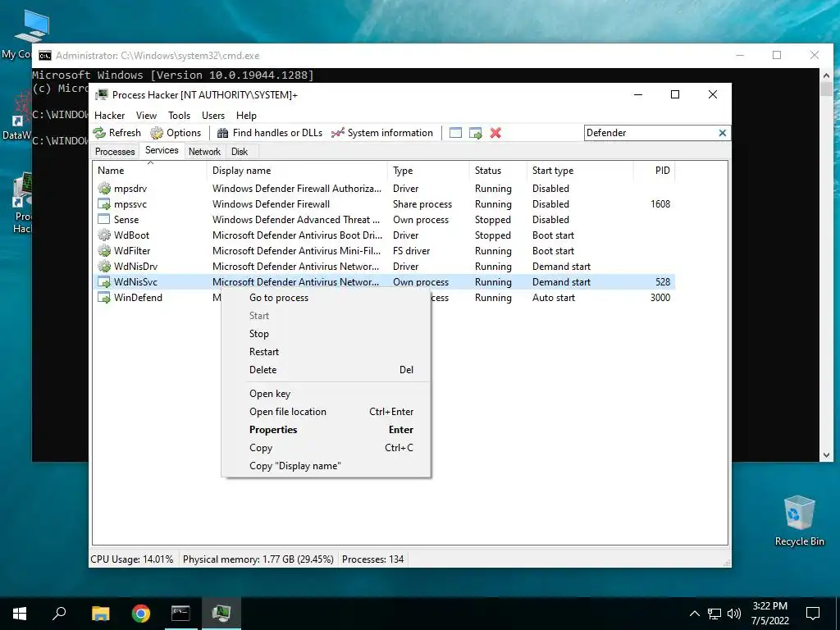840x630 pixels.
Task: Open the View menu
Action: click(x=146, y=116)
